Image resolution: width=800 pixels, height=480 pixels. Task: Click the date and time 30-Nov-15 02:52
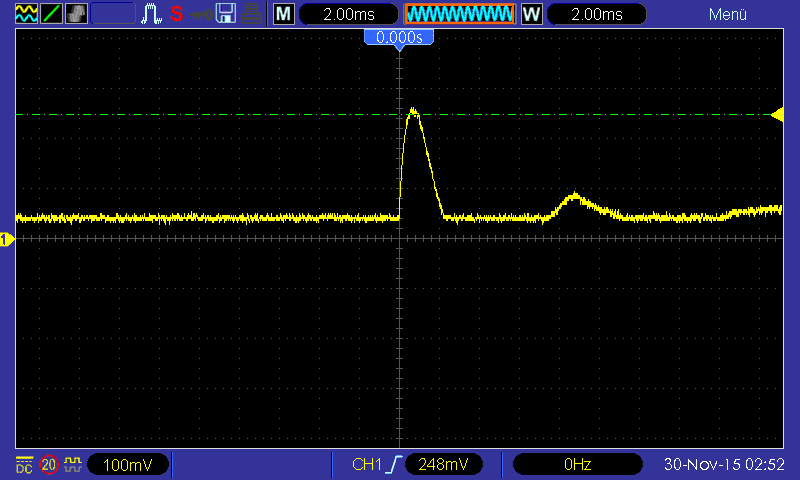click(724, 464)
